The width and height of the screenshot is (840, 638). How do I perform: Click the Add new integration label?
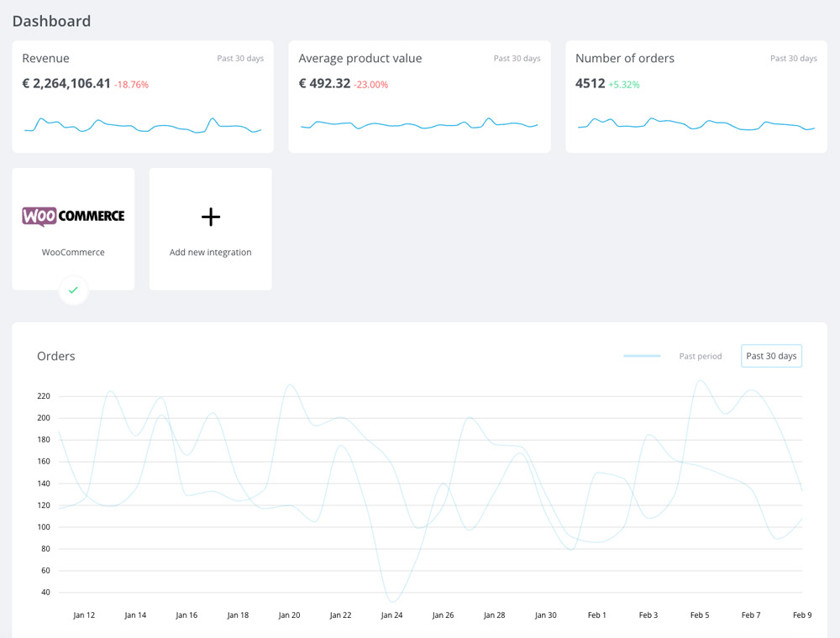coord(211,252)
